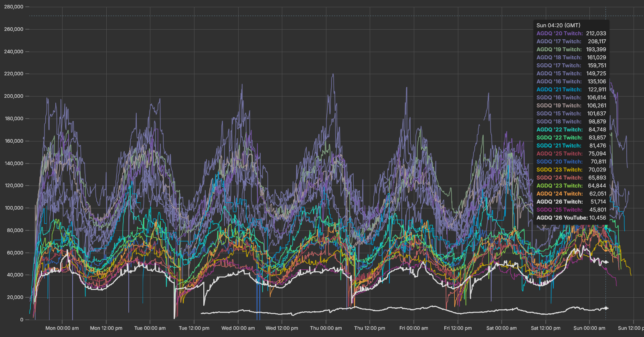Image resolution: width=644 pixels, height=337 pixels.
Task: Click the "SGDQ '19 Twitch:" tooltip label
Action: (559, 105)
